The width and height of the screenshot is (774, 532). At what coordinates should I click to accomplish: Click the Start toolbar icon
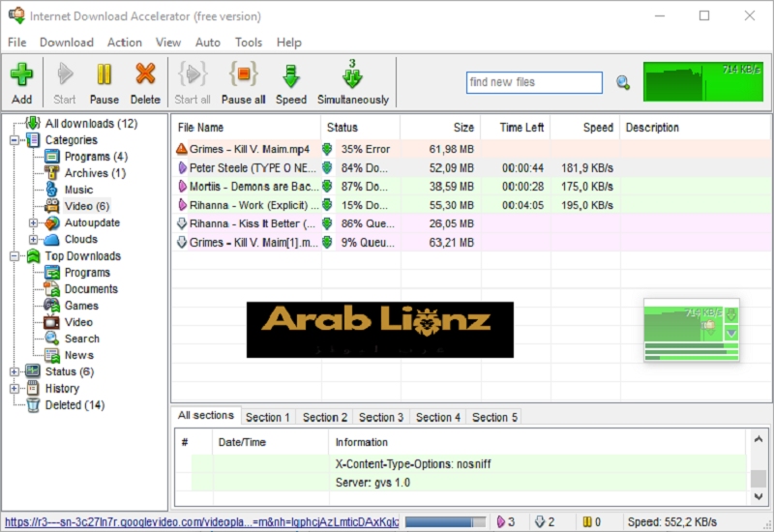[65, 83]
